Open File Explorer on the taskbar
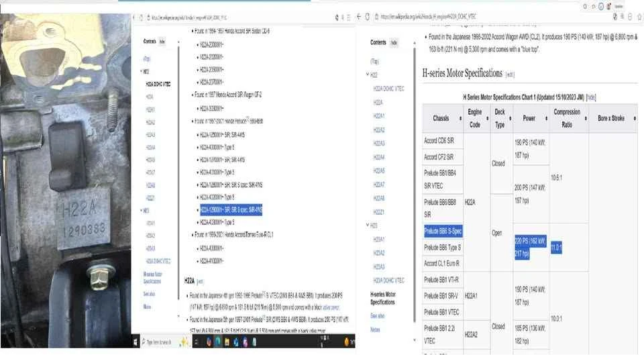 click(x=227, y=342)
